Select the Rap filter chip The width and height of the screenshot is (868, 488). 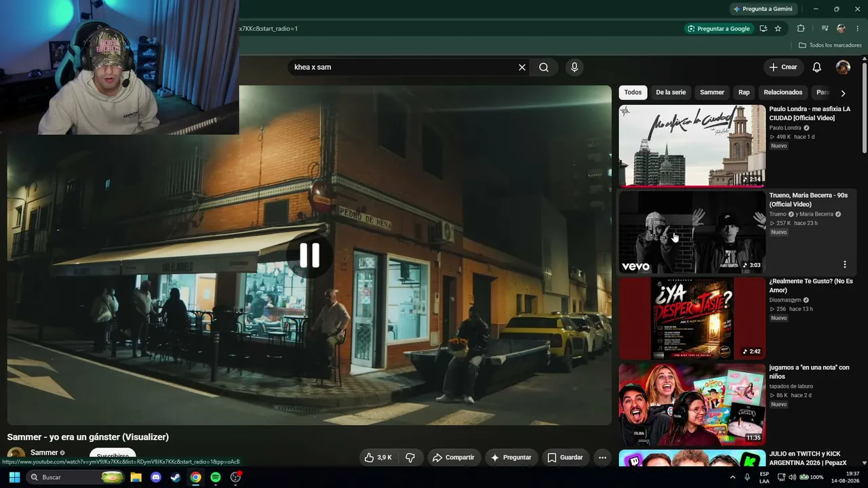coord(744,92)
